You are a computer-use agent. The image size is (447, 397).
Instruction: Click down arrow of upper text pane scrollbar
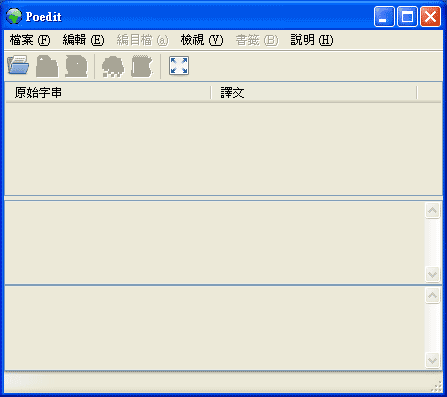432,275
